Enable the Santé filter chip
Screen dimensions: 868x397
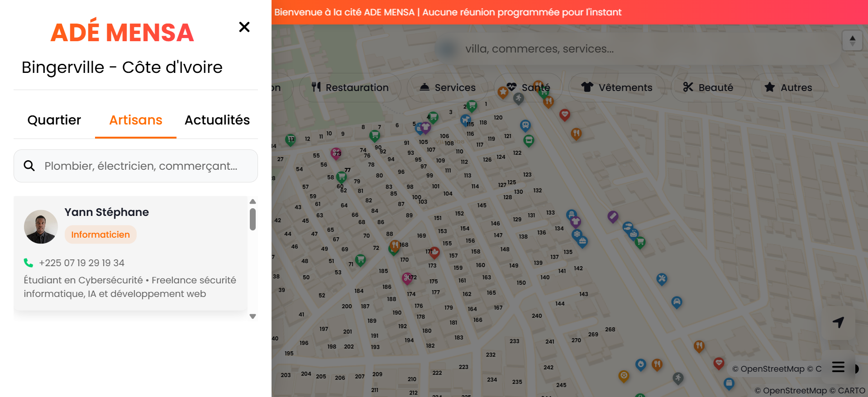tap(528, 87)
